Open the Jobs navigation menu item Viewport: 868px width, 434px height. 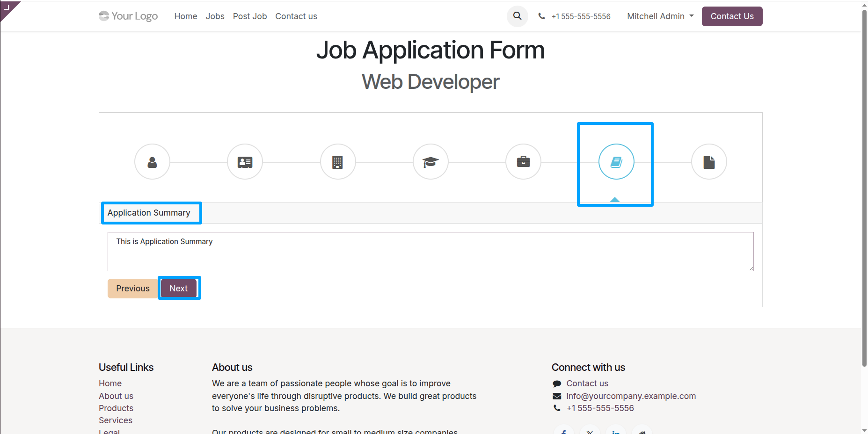coord(215,16)
